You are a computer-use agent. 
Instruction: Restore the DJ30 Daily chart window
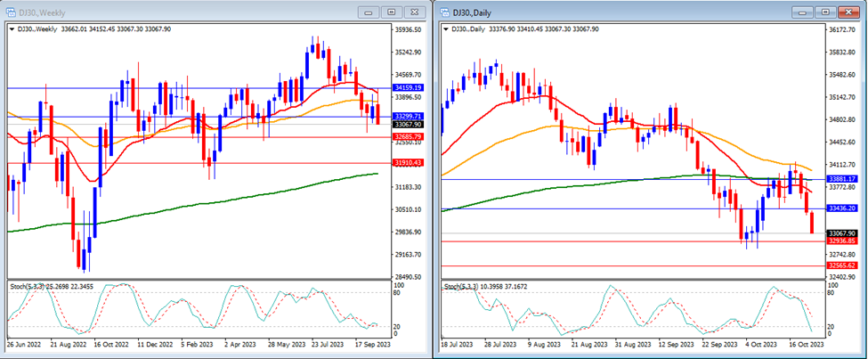point(825,12)
